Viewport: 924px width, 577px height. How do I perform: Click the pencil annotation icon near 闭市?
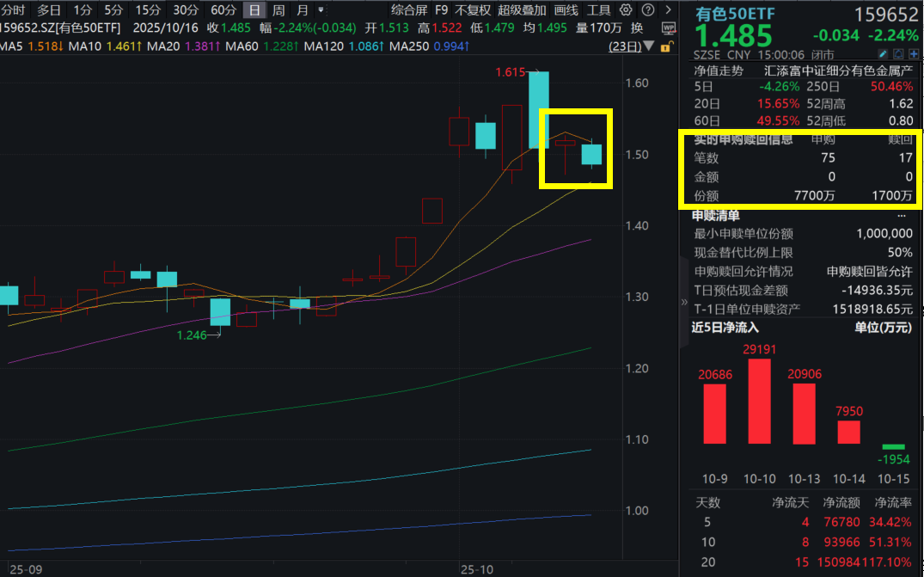882,53
